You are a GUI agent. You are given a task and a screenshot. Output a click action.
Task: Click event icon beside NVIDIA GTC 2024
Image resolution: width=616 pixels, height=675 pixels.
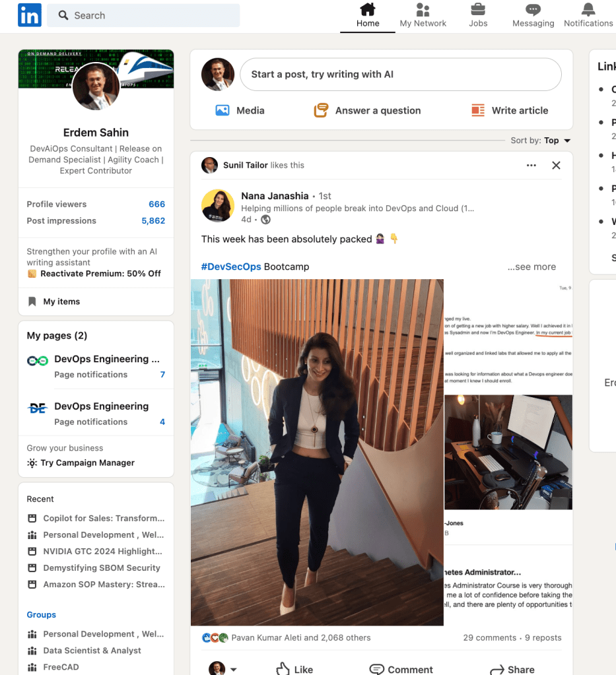32,552
